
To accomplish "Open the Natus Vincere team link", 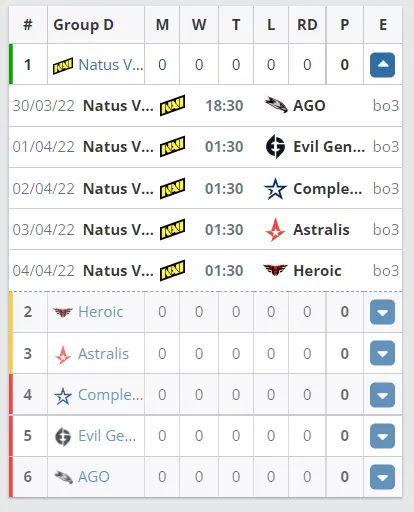I will pyautogui.click(x=111, y=65).
